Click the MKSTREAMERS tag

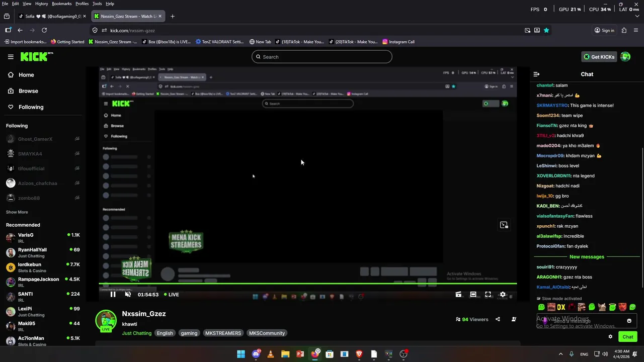223,333
